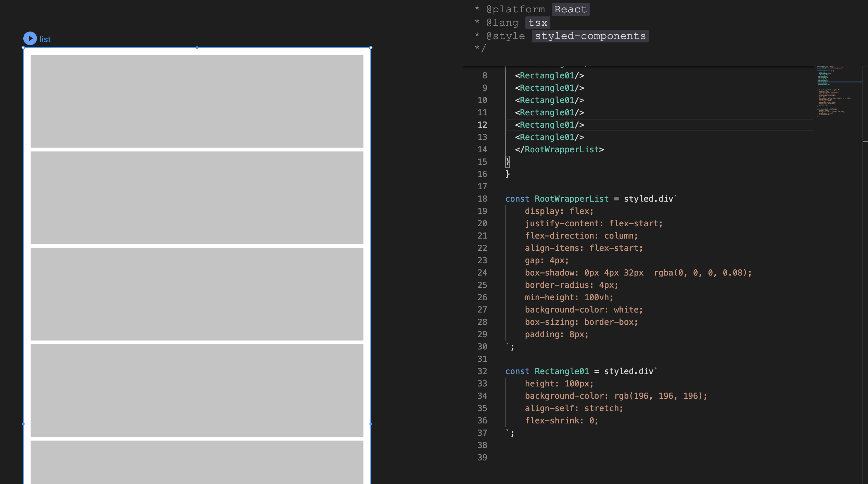Select the "list" frame name label
The width and height of the screenshot is (868, 484).
pyautogui.click(x=45, y=39)
